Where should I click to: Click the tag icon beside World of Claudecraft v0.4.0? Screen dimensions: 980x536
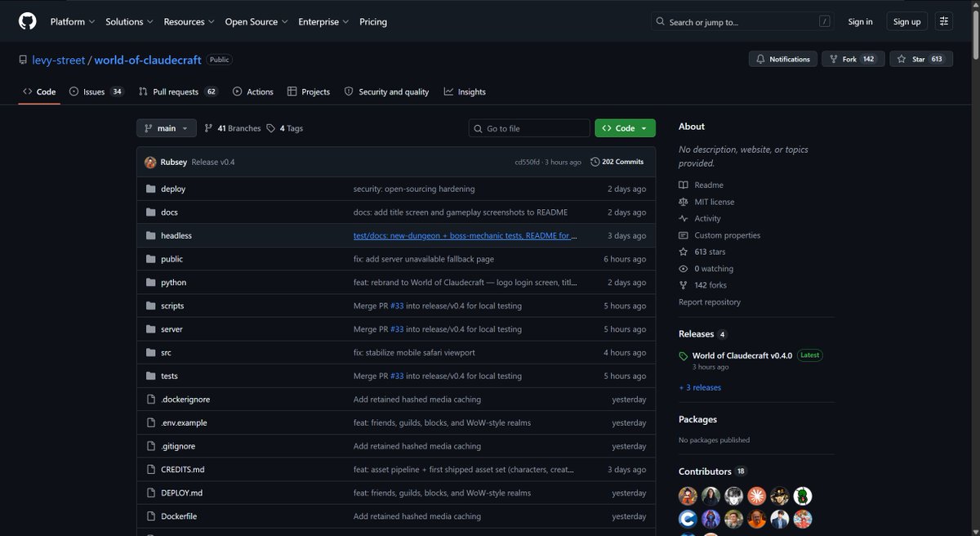point(684,356)
